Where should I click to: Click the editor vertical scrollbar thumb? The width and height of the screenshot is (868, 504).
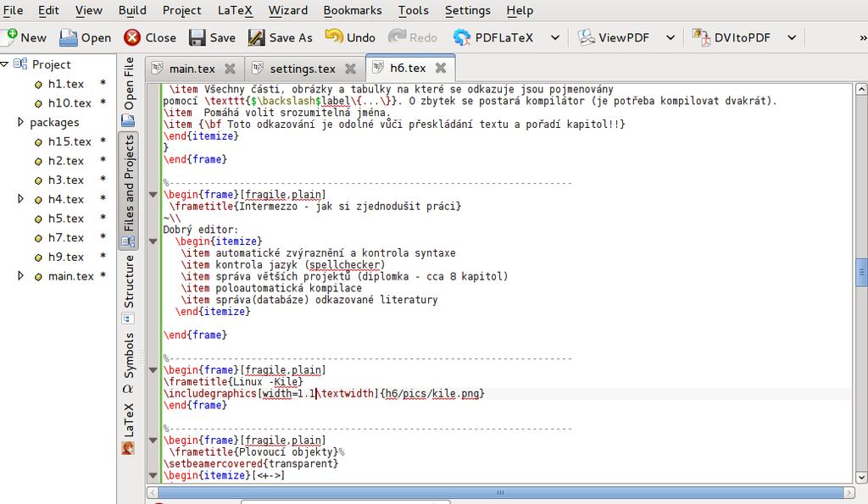click(861, 272)
